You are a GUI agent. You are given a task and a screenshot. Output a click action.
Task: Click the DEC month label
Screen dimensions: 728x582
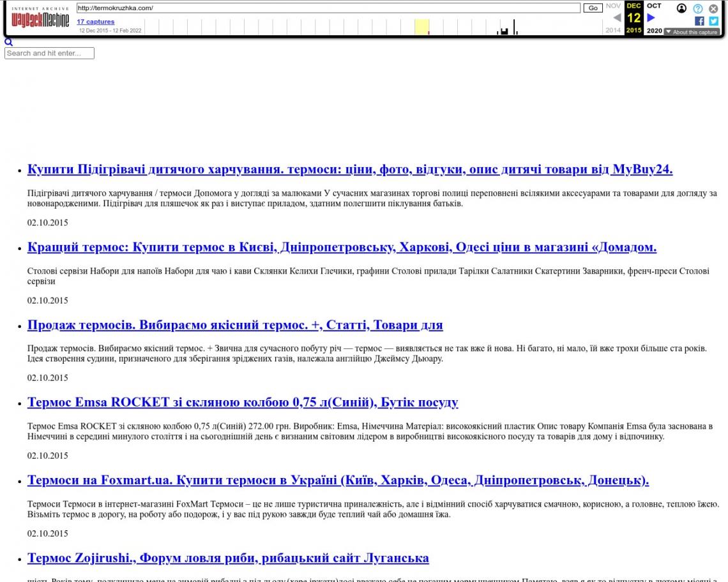[x=633, y=6]
